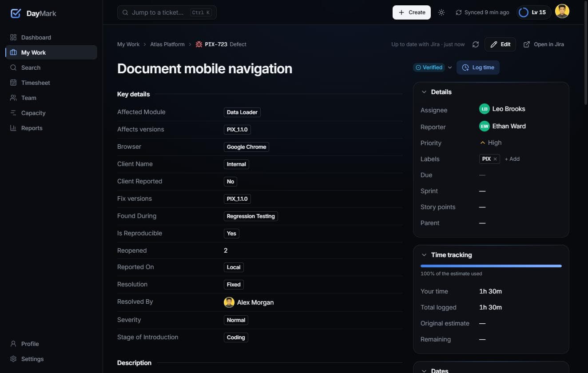Screen dimensions: 588x373
Task: Focus the Jump to a ticket search field
Action: tap(167, 12)
